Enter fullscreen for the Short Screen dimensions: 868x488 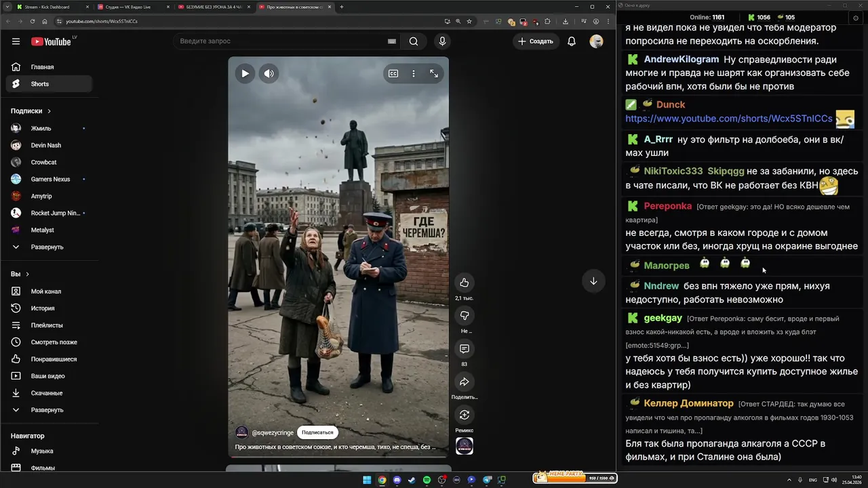coord(434,73)
